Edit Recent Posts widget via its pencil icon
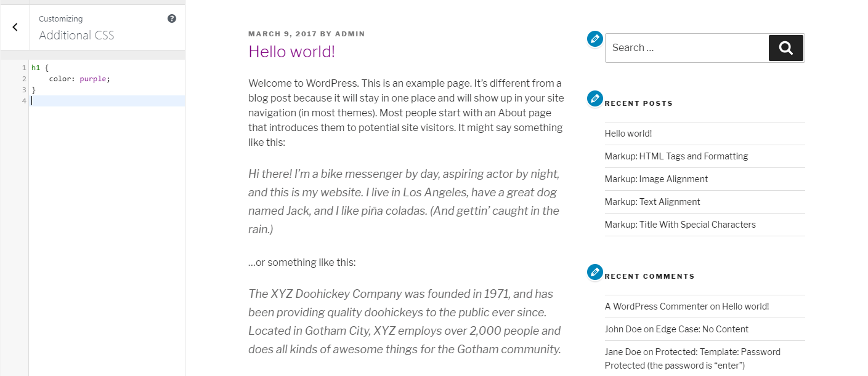 coord(594,97)
